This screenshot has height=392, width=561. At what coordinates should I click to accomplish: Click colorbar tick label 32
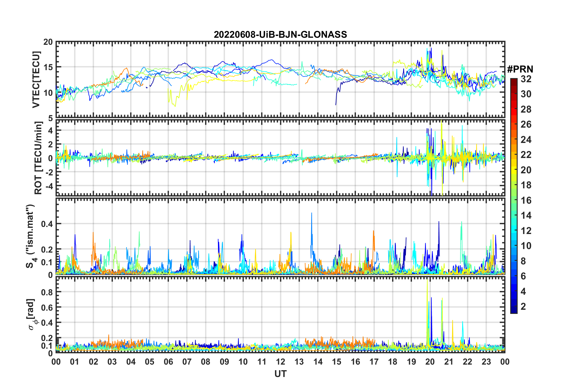coord(526,79)
